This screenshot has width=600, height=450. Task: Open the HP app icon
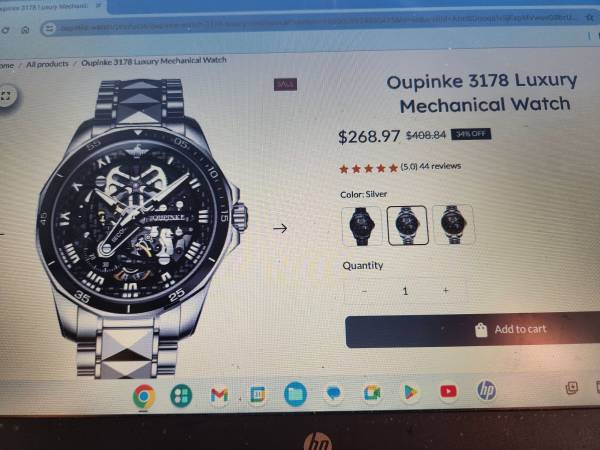(x=486, y=391)
